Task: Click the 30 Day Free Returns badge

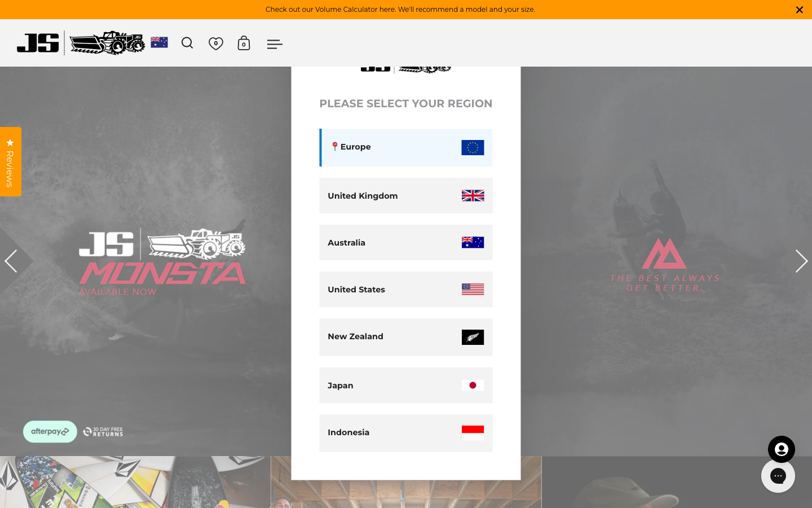Action: click(x=103, y=432)
